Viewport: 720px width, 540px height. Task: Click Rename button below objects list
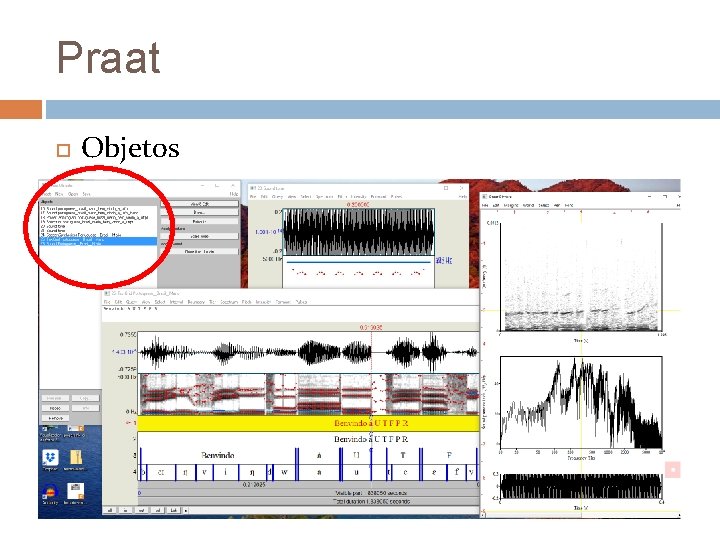(55, 398)
